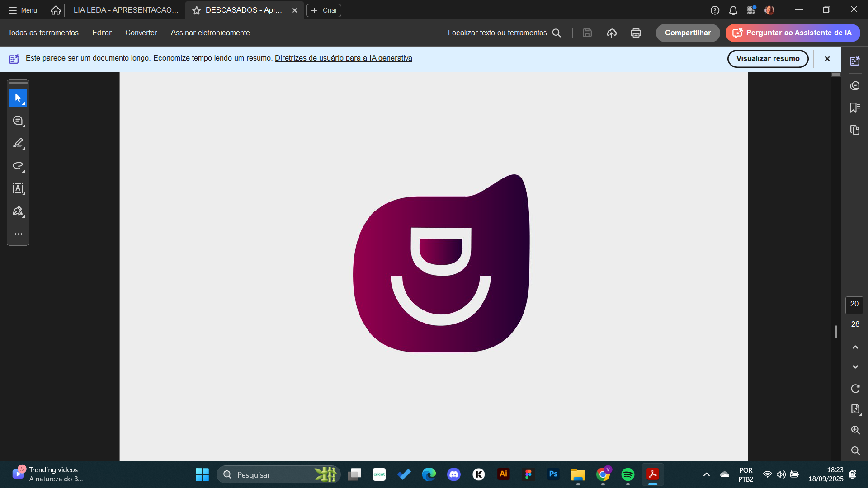
Task: Go to next page with down chevron
Action: click(855, 366)
